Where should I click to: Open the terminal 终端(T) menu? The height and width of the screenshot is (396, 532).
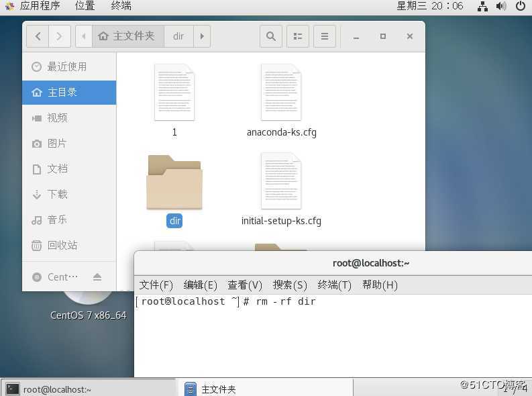pyautogui.click(x=334, y=285)
